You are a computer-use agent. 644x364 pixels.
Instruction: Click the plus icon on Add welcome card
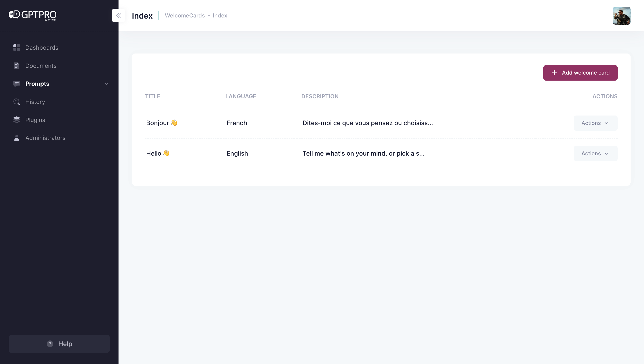point(554,73)
